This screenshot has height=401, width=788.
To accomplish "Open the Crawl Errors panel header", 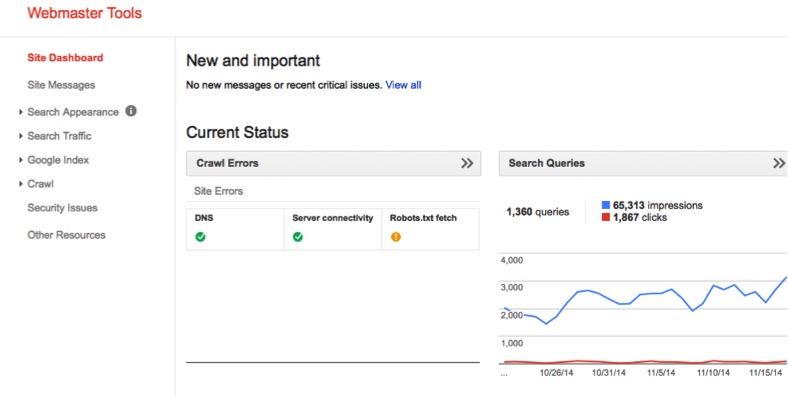I will (x=333, y=163).
